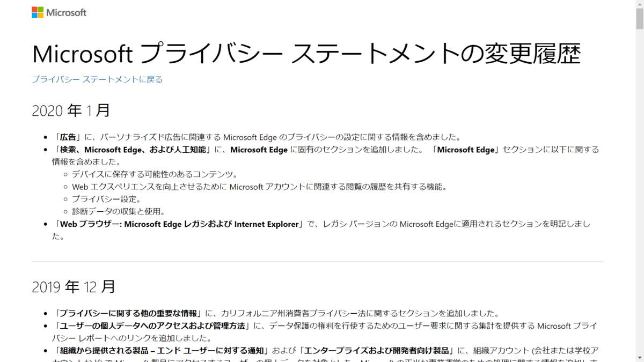This screenshot has width=644, height=362.
Task: Click the text mentioning カリフォルニア州消費者プライバシー法
Action: click(360, 313)
